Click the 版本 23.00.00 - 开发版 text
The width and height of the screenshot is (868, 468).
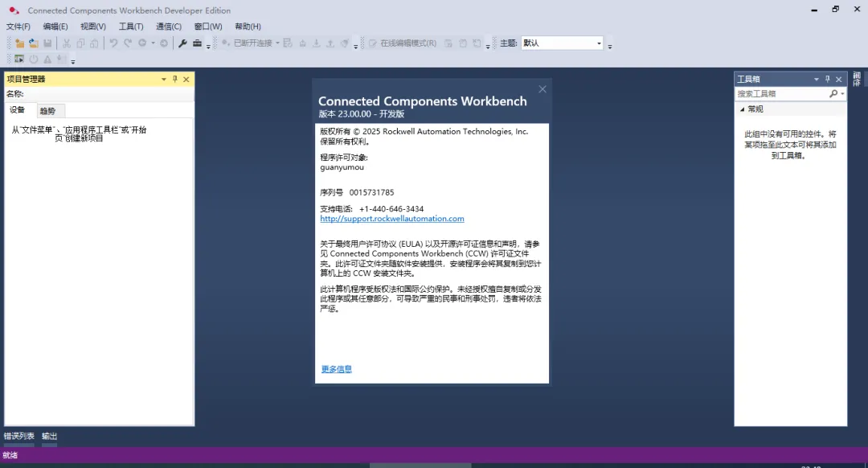362,114
